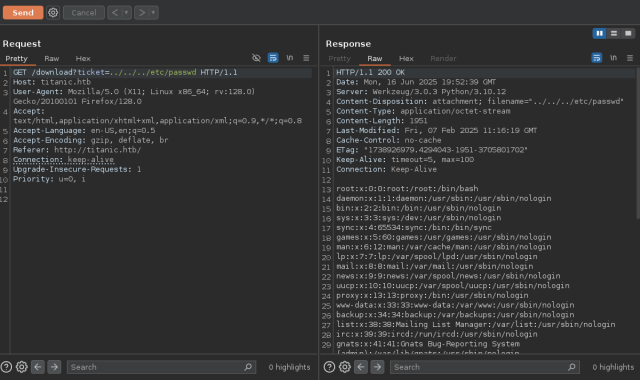
Task: Click the Response panel title
Action: (x=348, y=44)
